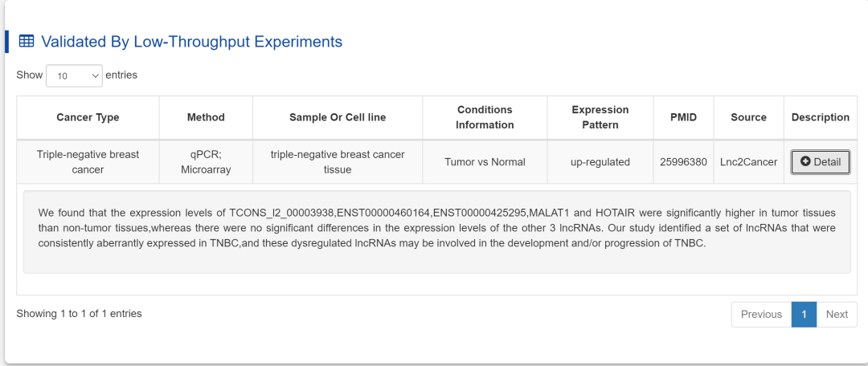Click PMID 25996380 cell
This screenshot has width=868, height=366.
coord(684,162)
